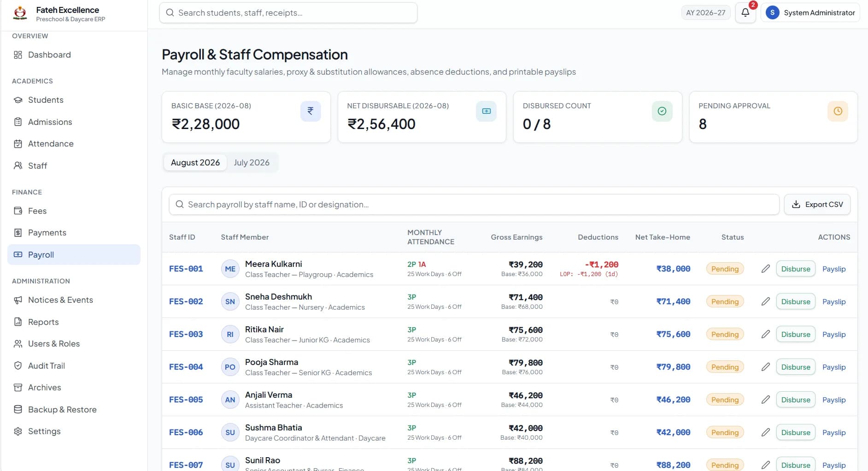Click the global search students field
The width and height of the screenshot is (868, 471).
(x=288, y=13)
